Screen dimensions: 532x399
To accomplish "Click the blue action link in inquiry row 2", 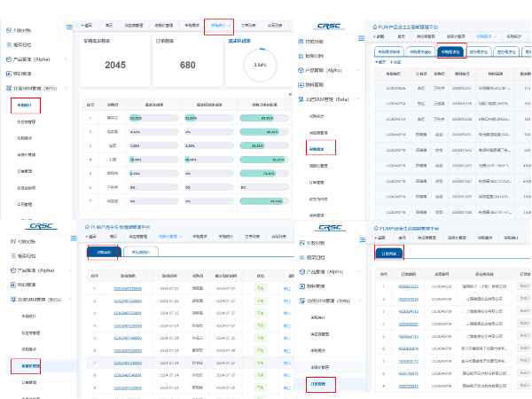I will tap(287, 301).
